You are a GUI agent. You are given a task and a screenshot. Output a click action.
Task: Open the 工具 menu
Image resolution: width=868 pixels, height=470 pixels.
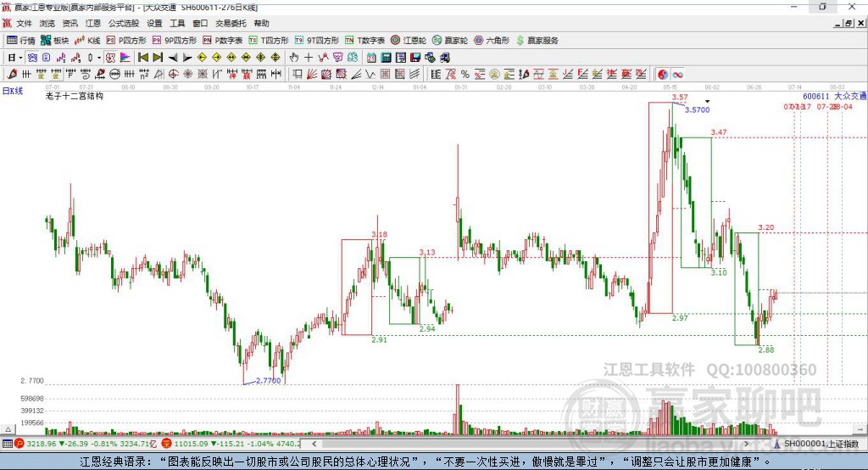coord(177,23)
